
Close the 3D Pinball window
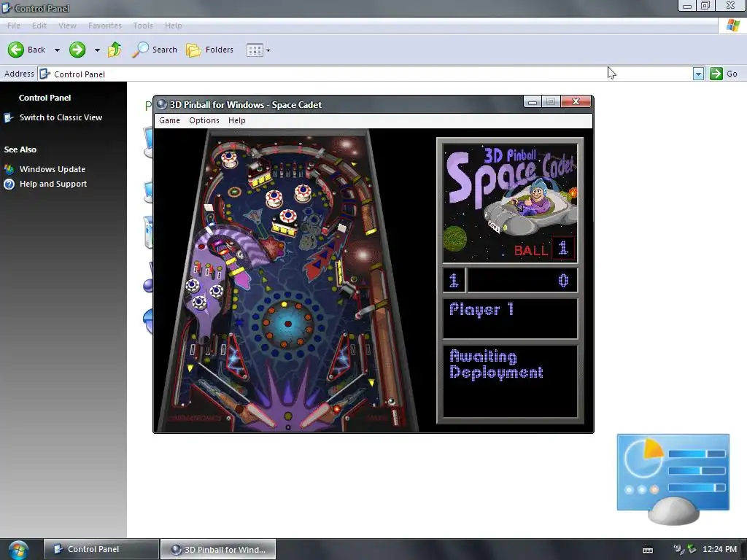pyautogui.click(x=576, y=101)
